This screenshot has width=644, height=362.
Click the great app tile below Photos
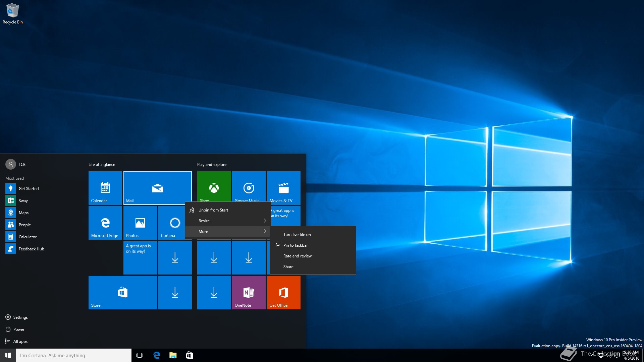click(x=140, y=258)
